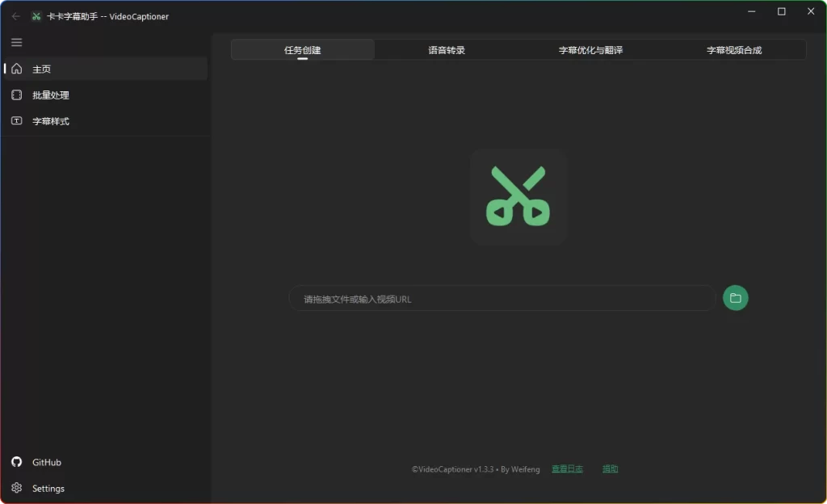Screen dimensions: 827x504
Task: Click the video URL input field
Action: tap(501, 298)
